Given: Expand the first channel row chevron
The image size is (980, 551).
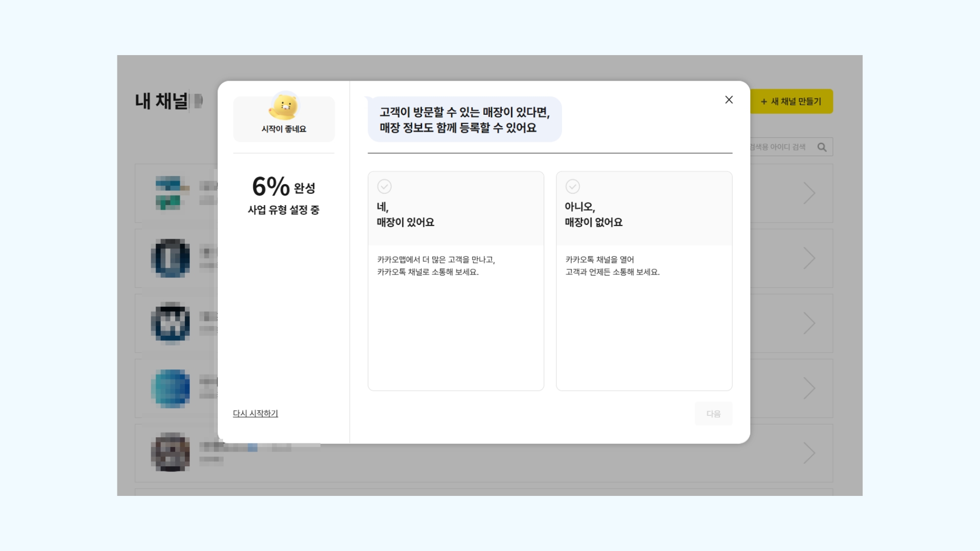Looking at the screenshot, I should 809,193.
